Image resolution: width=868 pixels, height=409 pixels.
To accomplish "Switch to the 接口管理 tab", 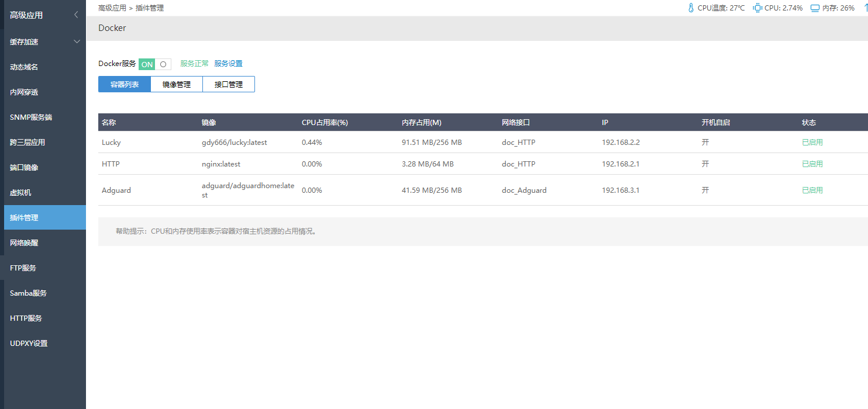I will tap(229, 84).
